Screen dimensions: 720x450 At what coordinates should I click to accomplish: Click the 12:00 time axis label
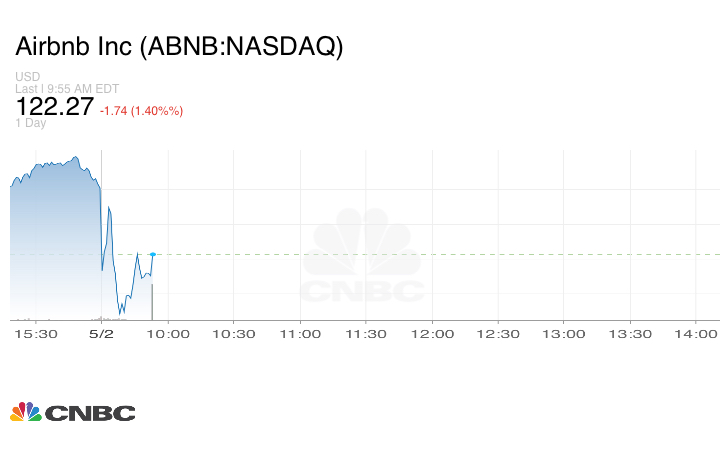tap(432, 334)
